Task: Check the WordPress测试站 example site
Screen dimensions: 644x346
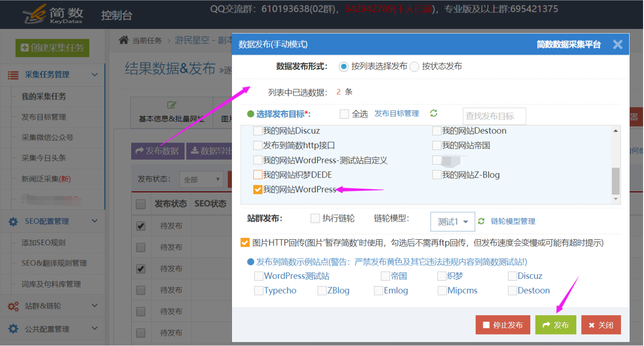Action: pos(259,276)
